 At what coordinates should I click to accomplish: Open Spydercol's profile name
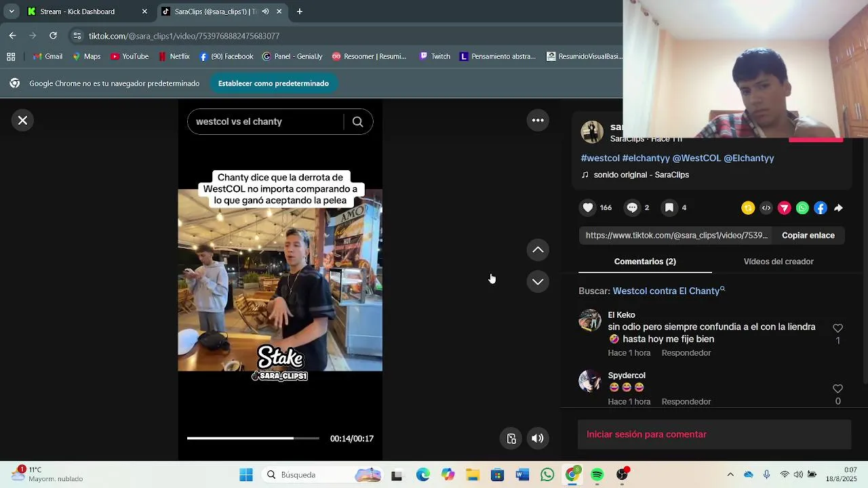coord(627,375)
